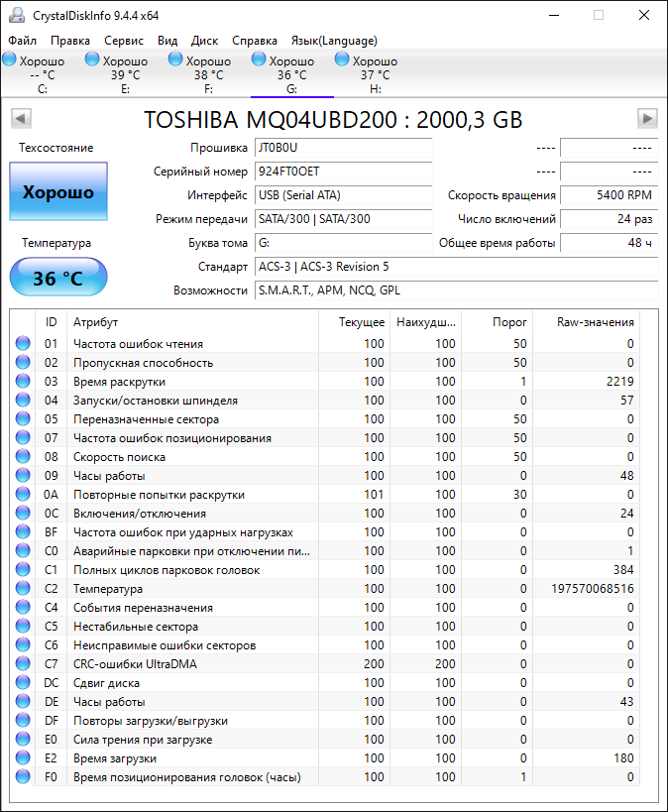Click raw value 2219
The width and height of the screenshot is (668, 812).
click(619, 381)
